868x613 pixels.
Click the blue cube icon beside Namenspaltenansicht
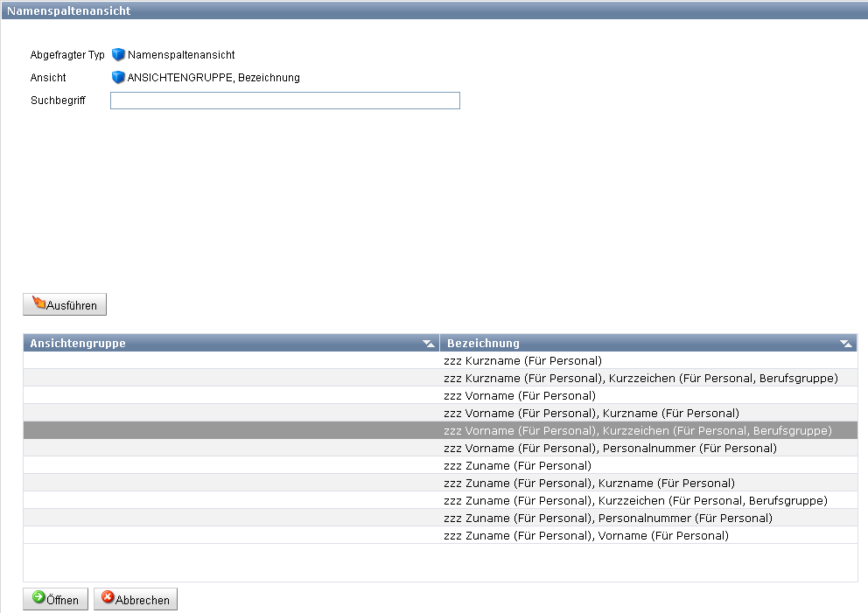118,55
